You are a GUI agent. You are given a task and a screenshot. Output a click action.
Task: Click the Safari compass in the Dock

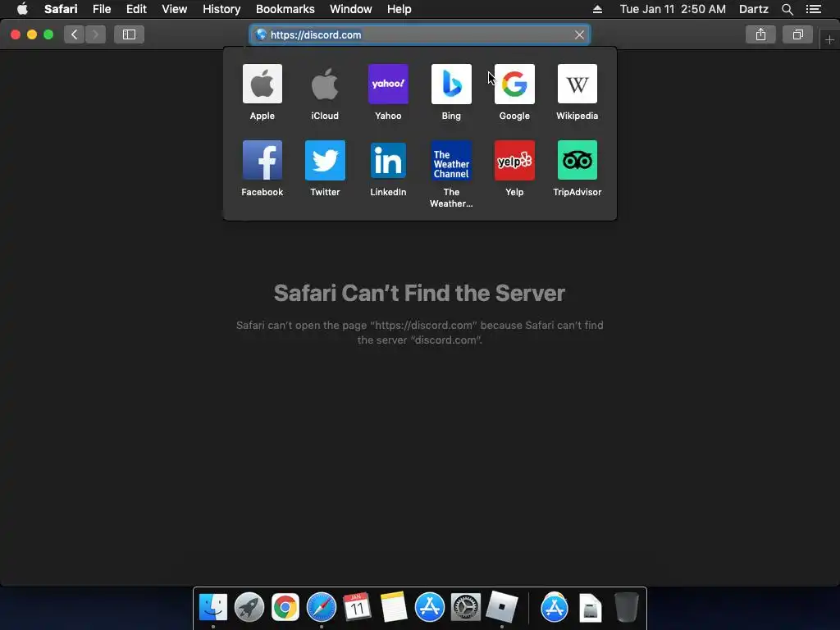tap(322, 608)
